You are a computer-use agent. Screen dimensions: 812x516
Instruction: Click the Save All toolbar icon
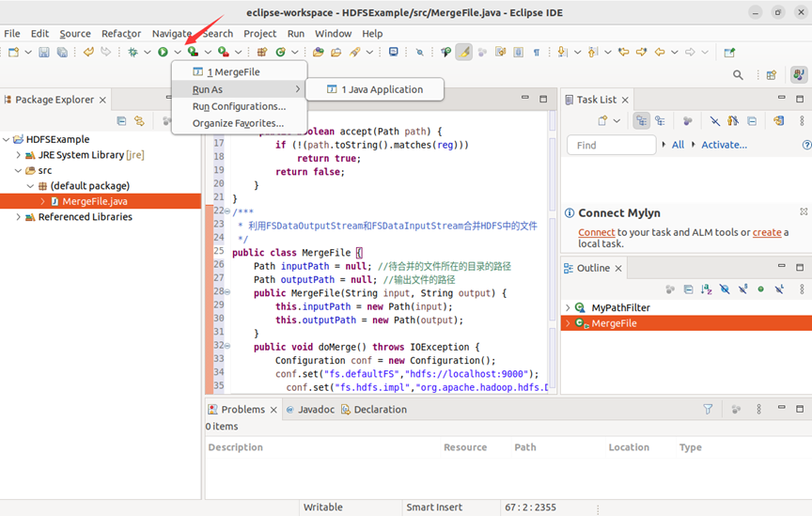point(62,52)
